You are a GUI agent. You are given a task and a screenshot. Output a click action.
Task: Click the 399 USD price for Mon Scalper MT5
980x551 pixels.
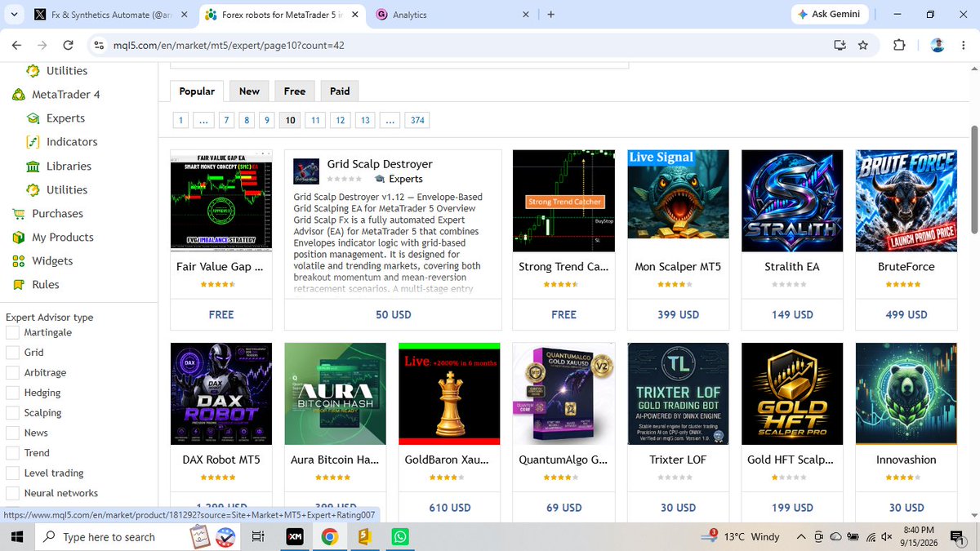click(679, 314)
